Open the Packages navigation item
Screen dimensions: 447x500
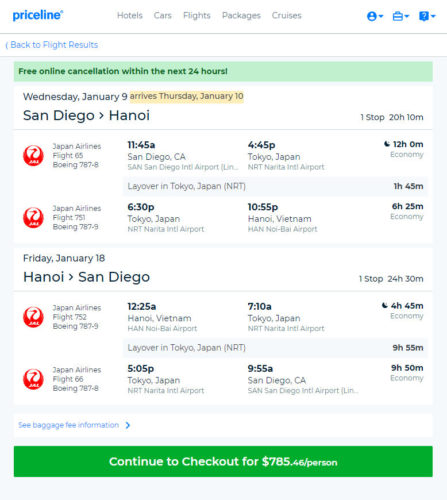241,16
